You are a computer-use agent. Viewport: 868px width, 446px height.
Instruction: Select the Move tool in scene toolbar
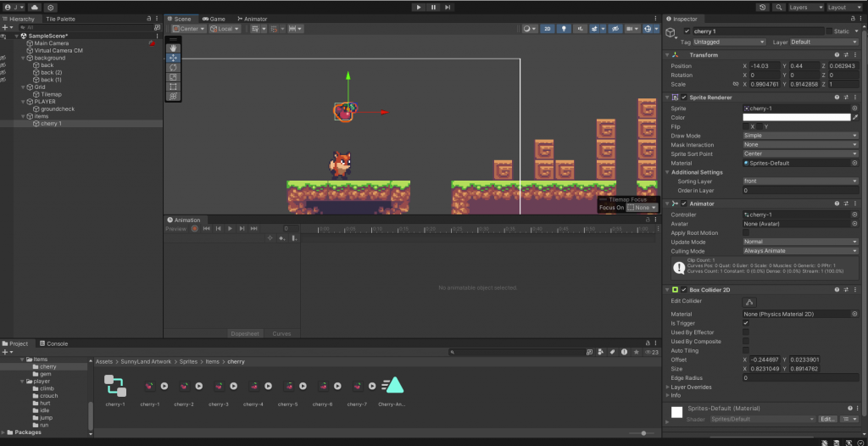[x=173, y=58]
